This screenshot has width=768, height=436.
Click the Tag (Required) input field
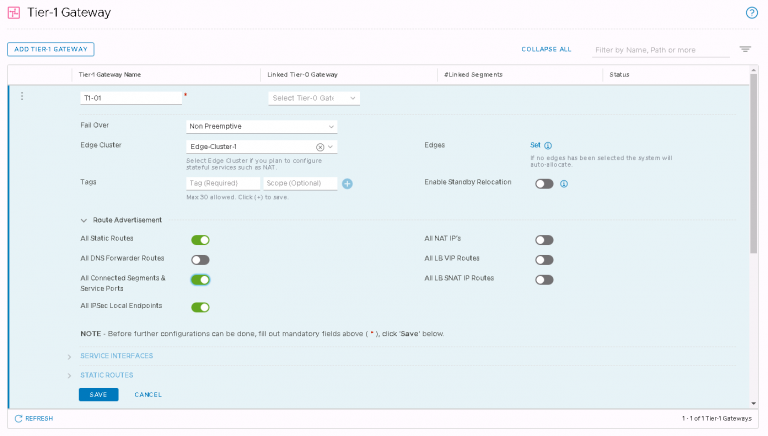click(223, 183)
